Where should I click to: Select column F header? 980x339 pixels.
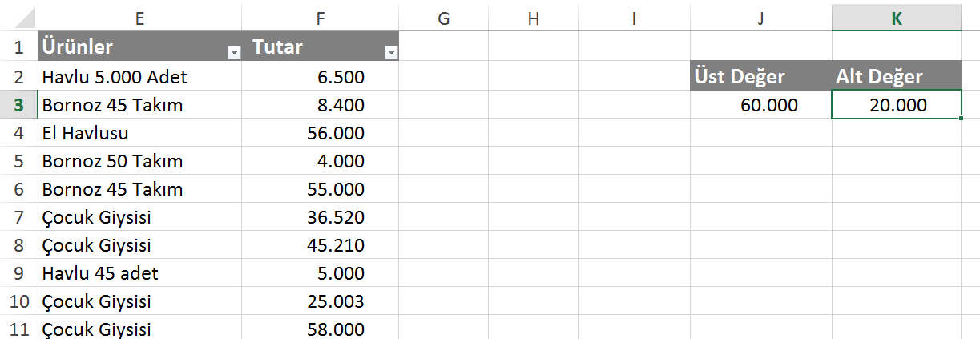tap(321, 18)
